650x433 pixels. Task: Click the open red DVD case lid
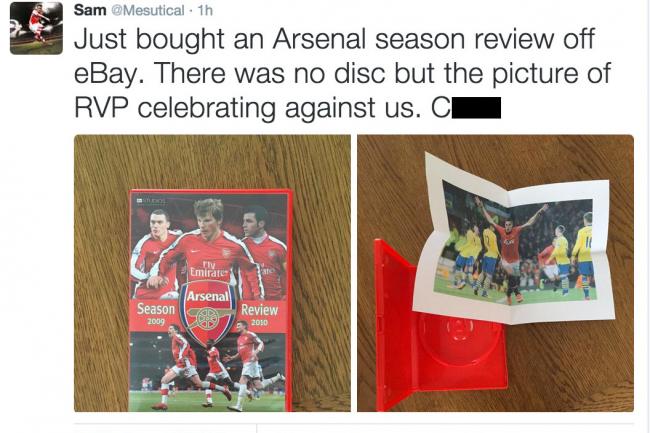point(394,325)
